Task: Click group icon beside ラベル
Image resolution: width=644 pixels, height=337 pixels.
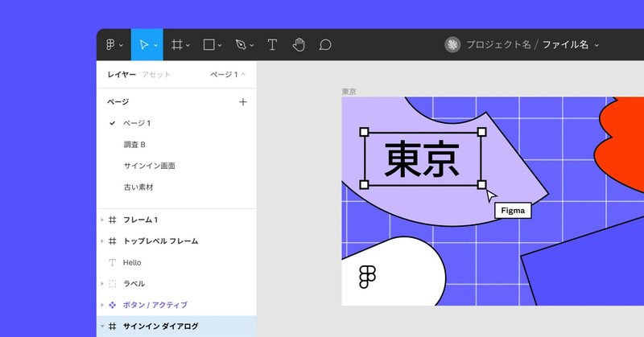Action: coord(112,284)
